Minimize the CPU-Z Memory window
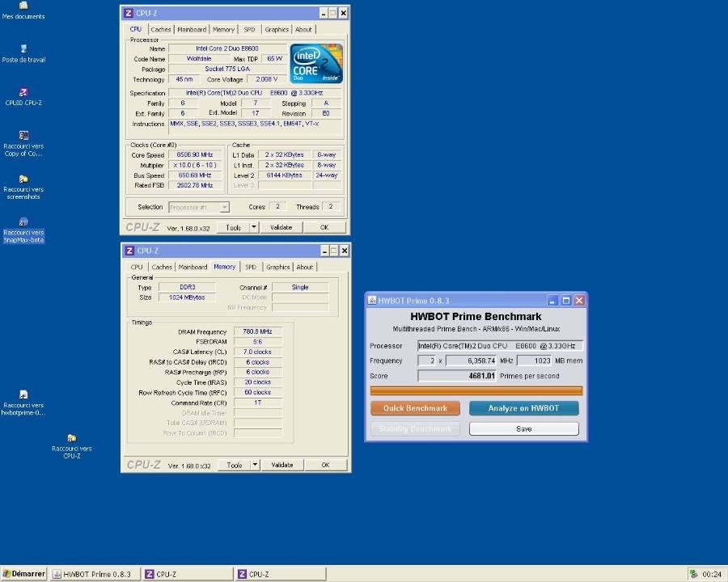This screenshot has width=728, height=582. coord(324,251)
